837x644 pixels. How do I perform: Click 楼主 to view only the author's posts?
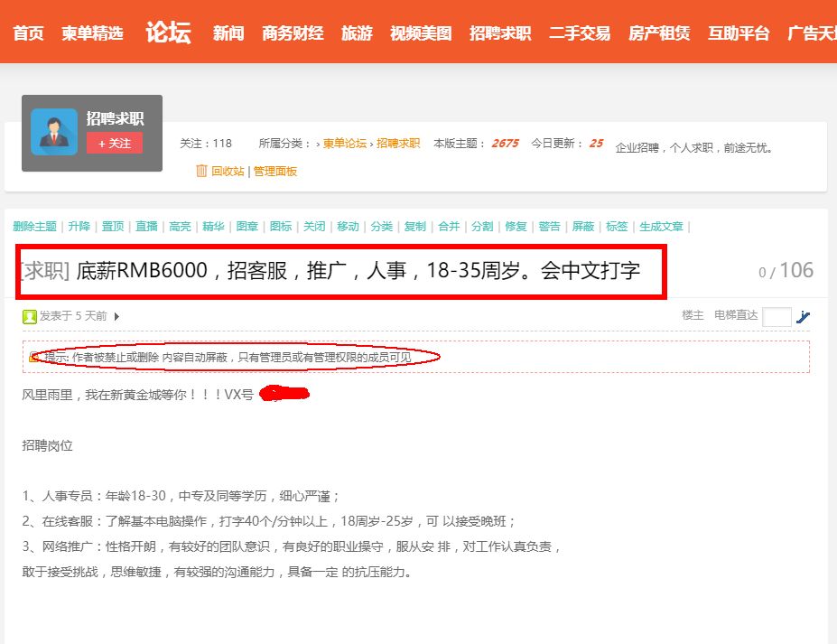pyautogui.click(x=693, y=315)
